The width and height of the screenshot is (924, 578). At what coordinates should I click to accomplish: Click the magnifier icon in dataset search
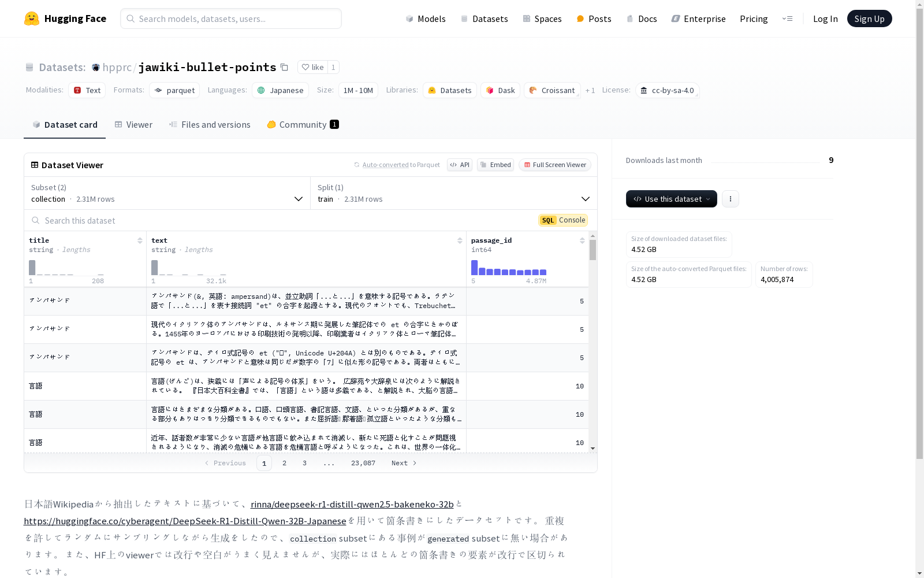(36, 220)
